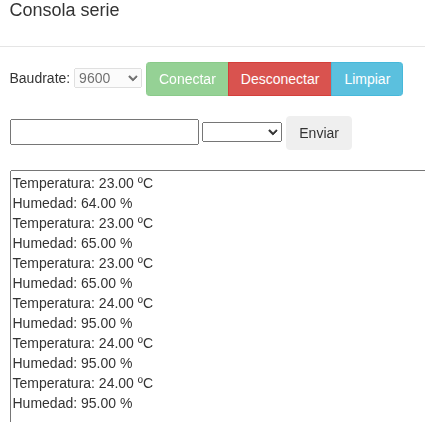Screen dimensions: 425x422
Task: Click the Consola serie heading
Action: pyautogui.click(x=64, y=10)
